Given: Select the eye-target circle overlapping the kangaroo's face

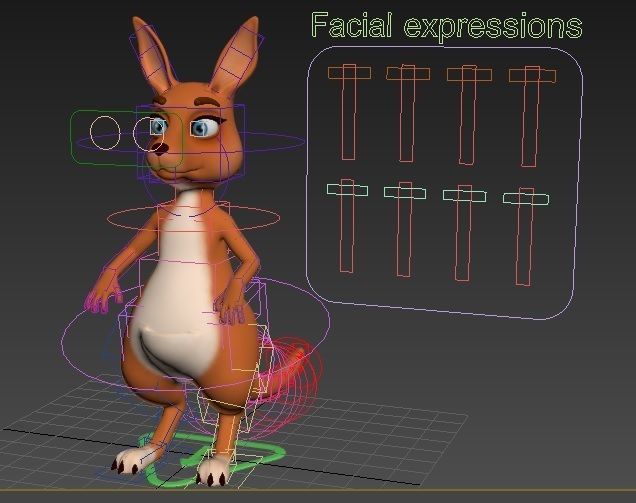Looking at the screenshot, I should [148, 134].
